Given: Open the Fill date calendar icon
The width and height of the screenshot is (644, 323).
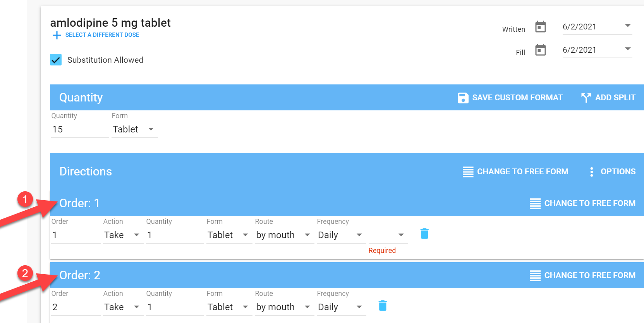Looking at the screenshot, I should click(x=540, y=50).
